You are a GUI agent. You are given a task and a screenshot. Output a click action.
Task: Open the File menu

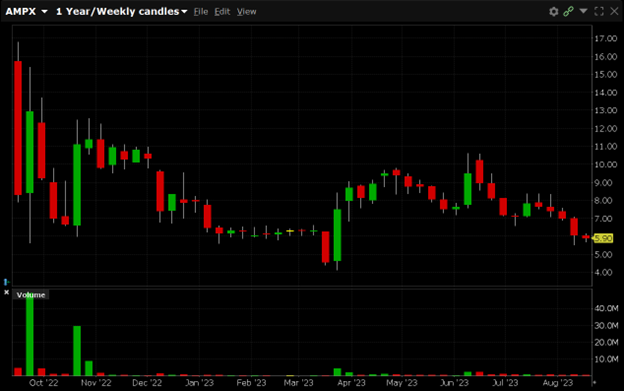(201, 12)
